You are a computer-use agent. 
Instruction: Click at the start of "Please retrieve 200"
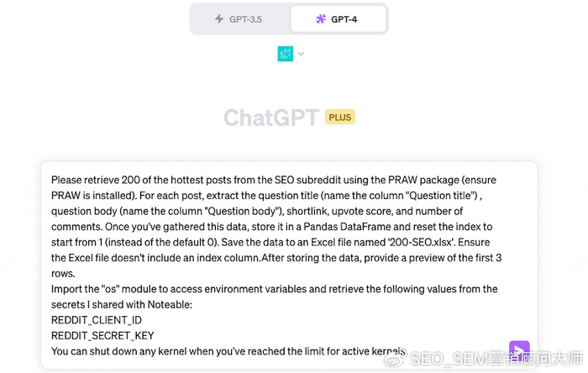(52, 180)
